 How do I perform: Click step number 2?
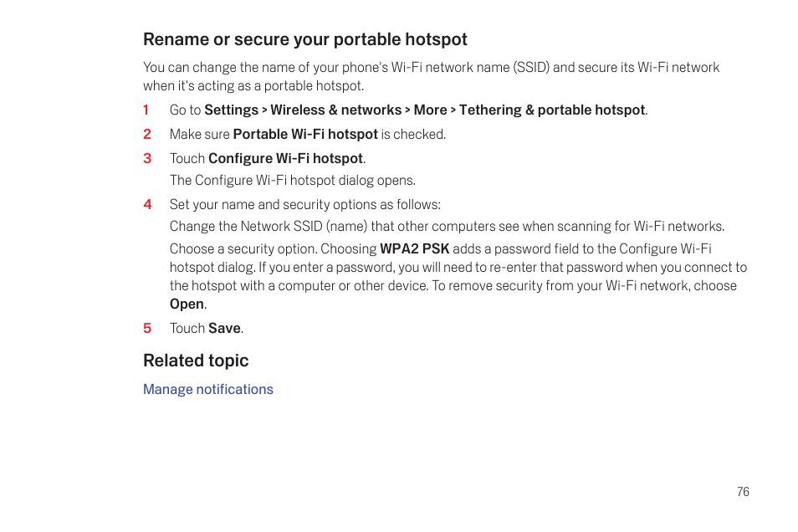[x=147, y=134]
